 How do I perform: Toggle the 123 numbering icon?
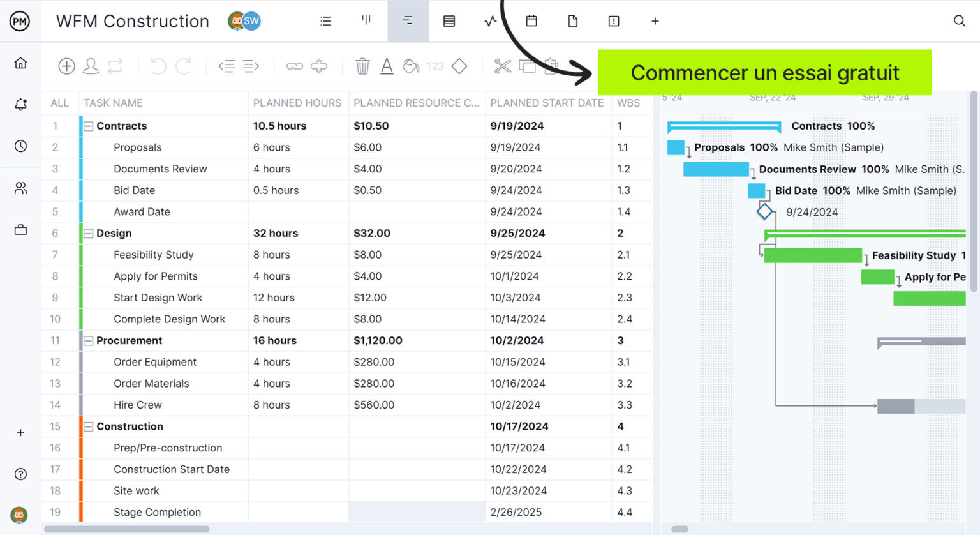435,66
